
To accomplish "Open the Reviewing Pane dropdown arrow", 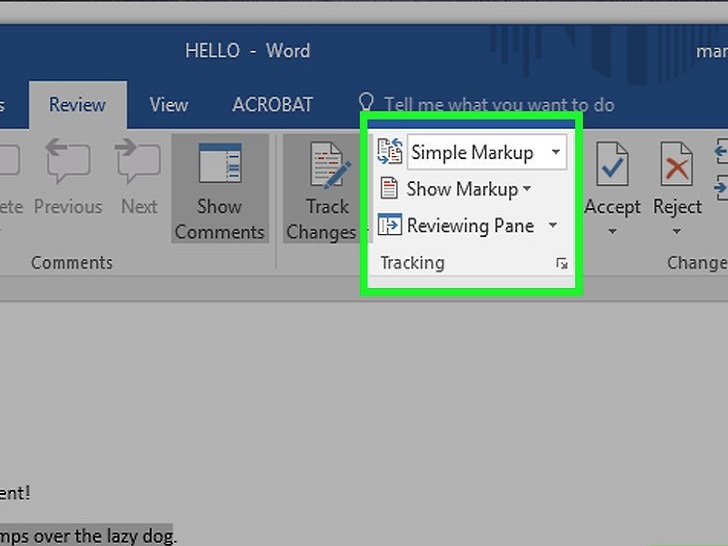I will coord(552,225).
